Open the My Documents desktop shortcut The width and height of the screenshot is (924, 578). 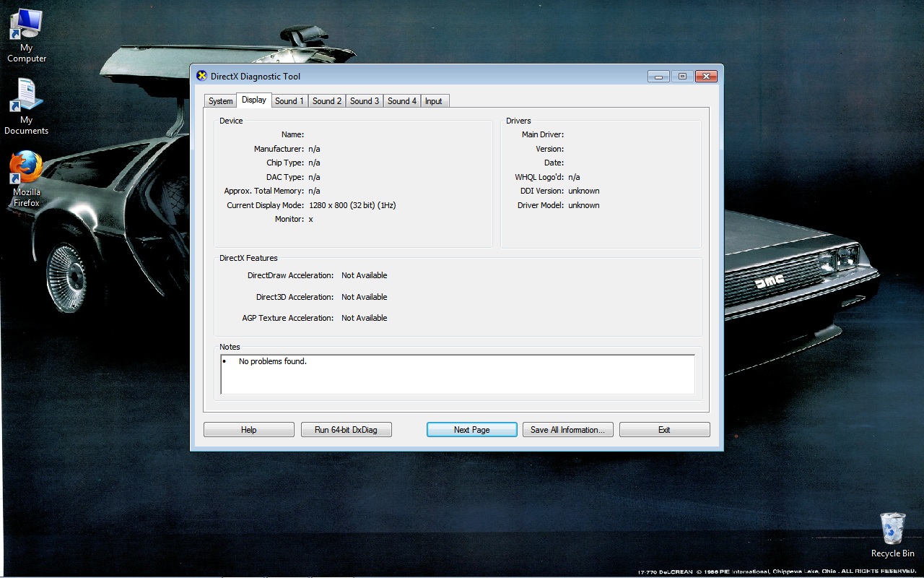[27, 106]
